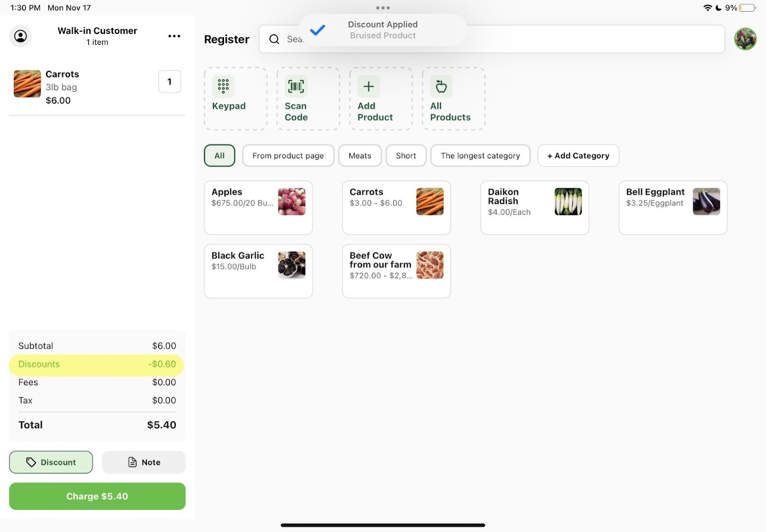Image resolution: width=766 pixels, height=532 pixels.
Task: Add a Note to the order
Action: [x=144, y=462]
